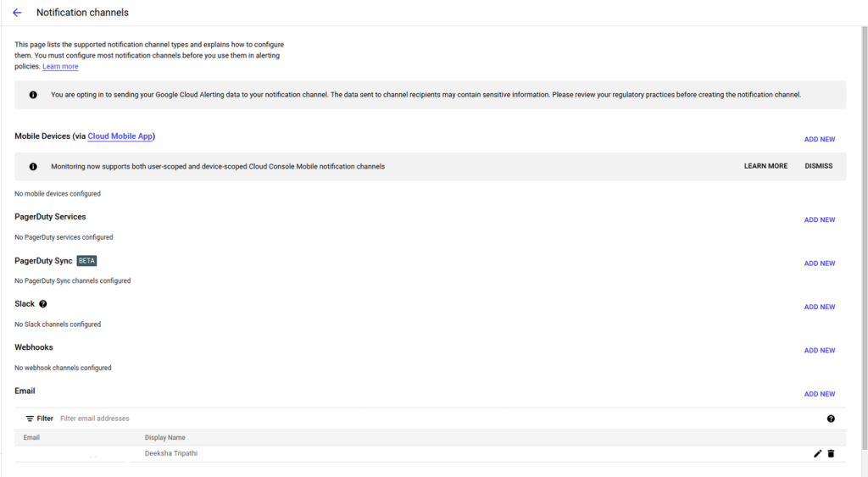This screenshot has height=477, width=868.
Task: Add a new PagerDuty Sync channel
Action: (820, 263)
